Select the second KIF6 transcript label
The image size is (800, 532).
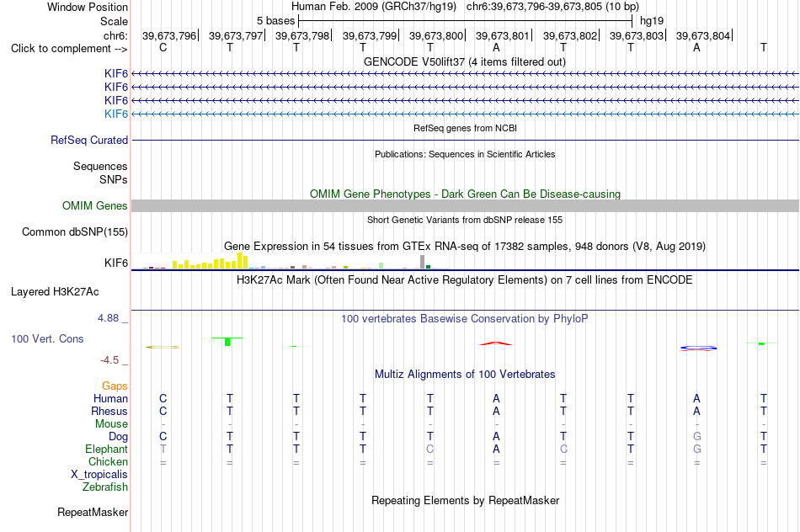[x=116, y=88]
